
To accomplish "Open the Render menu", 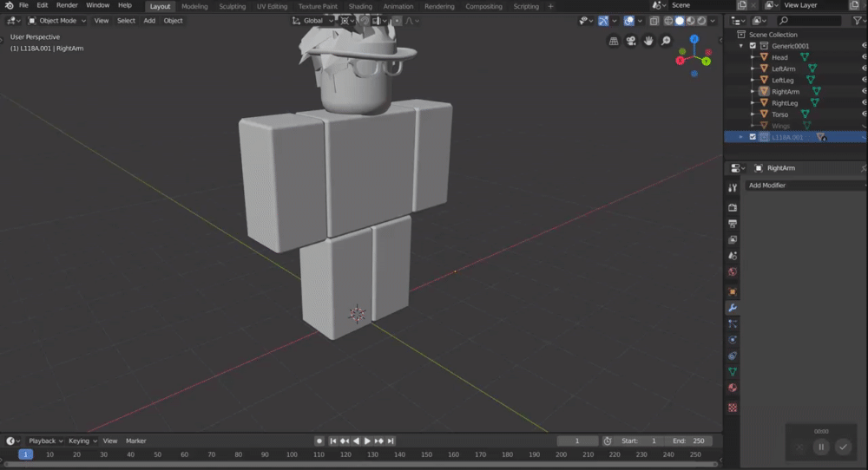I will click(x=67, y=5).
